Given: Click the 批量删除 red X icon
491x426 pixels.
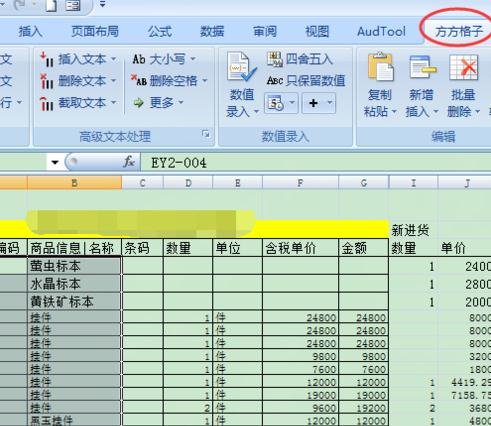Looking at the screenshot, I should 464,67.
